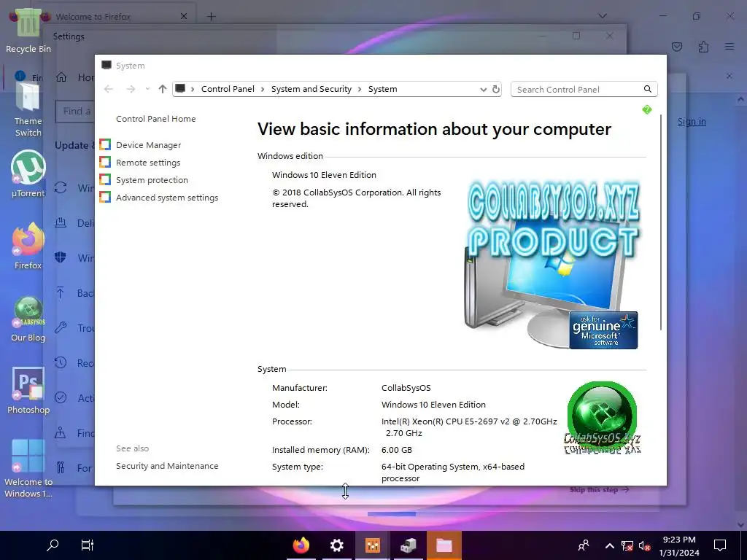Click Find a setting search box

click(x=75, y=111)
